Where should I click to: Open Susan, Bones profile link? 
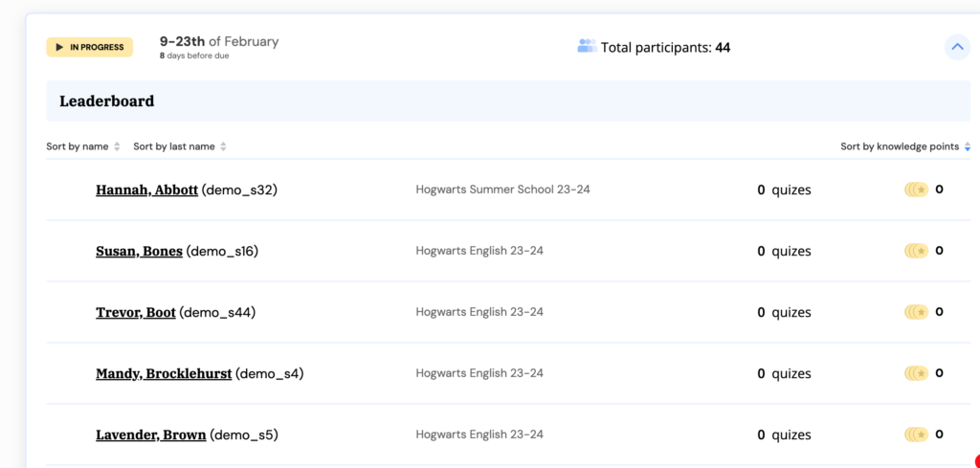139,251
